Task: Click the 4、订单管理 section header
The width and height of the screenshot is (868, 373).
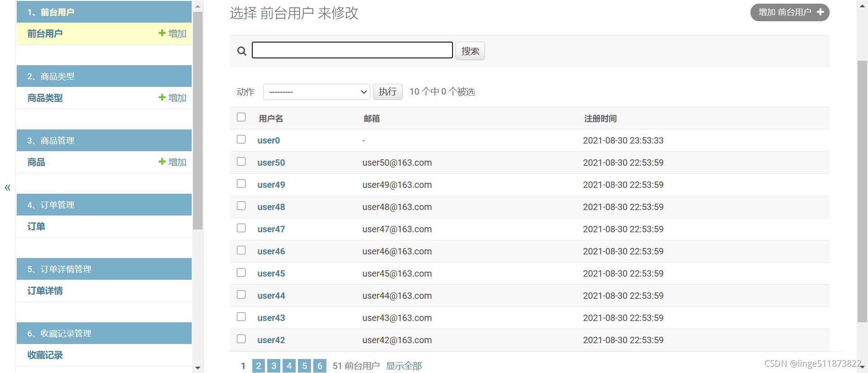Action: pos(104,205)
